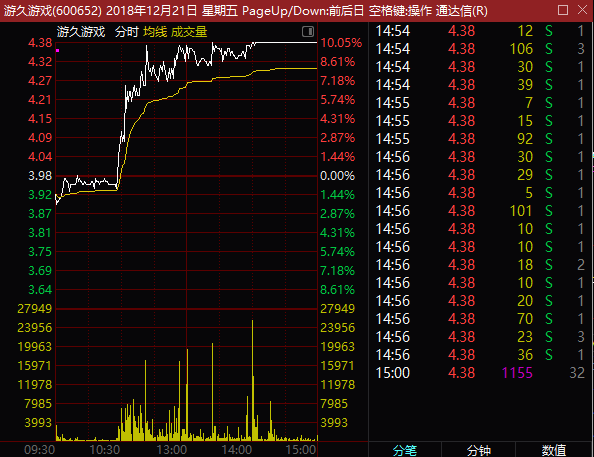The image size is (594, 457).
Task: Close the 游久游戏 time-share window
Action: (x=583, y=10)
